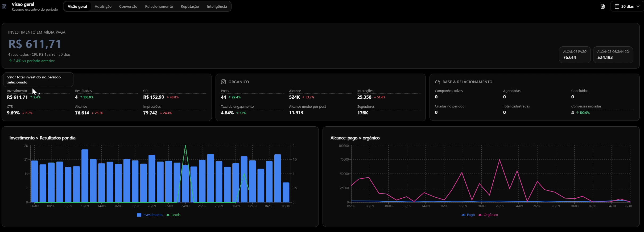644x232 pixels.
Task: Switch to the Inteligência tab
Action: click(217, 6)
